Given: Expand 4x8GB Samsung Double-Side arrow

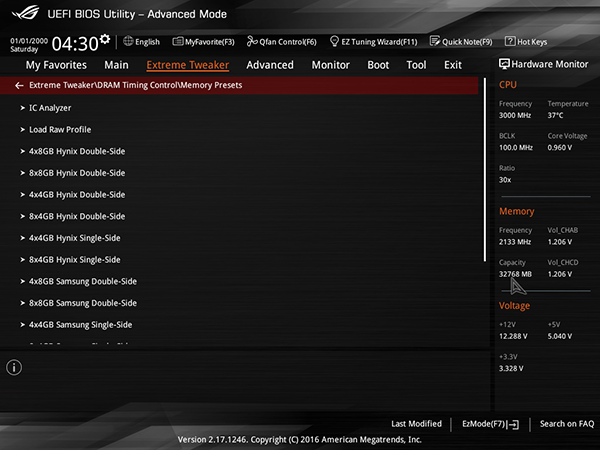Looking at the screenshot, I should [x=23, y=281].
